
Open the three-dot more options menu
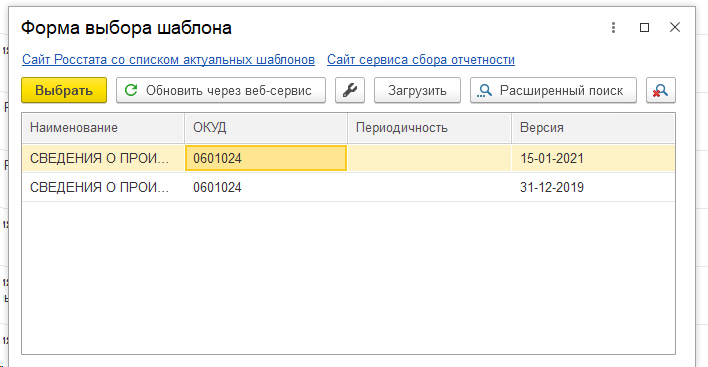tap(613, 28)
